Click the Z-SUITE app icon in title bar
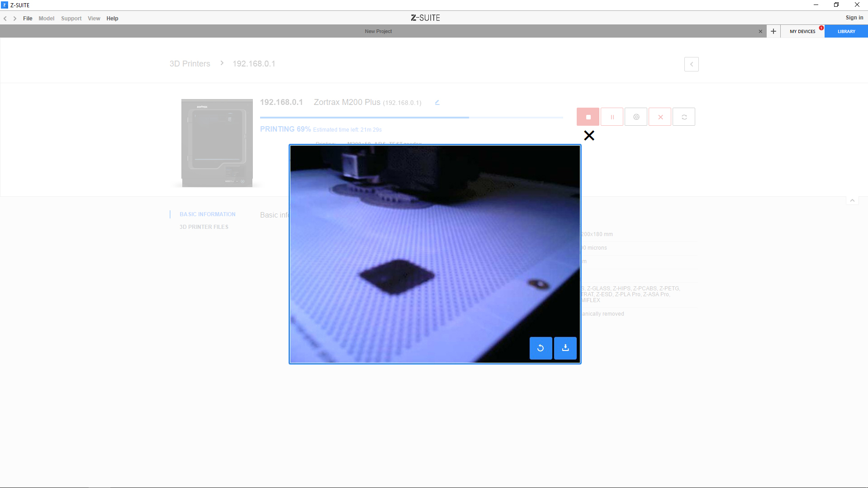The image size is (868, 488). click(x=5, y=5)
